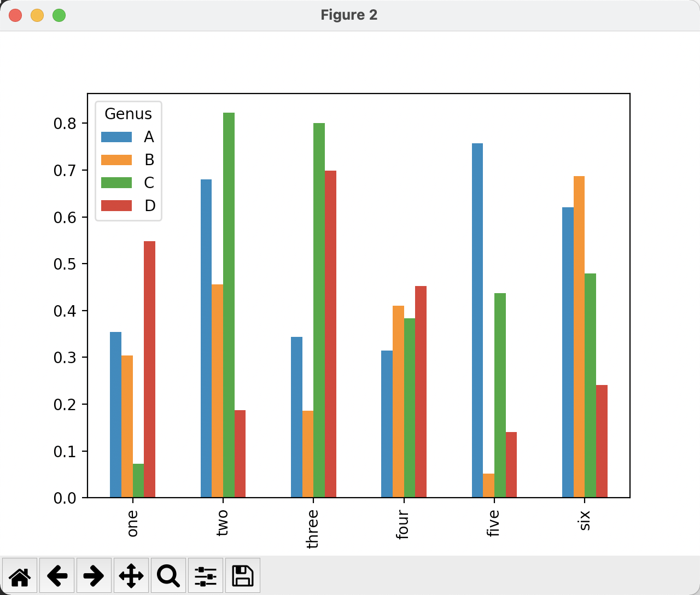Save the figure with the floppy disk icon
This screenshot has width=700, height=595.
pyautogui.click(x=243, y=575)
